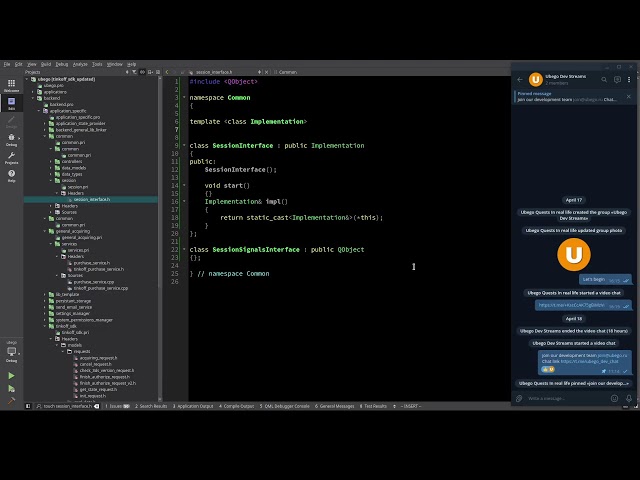Expand the application_state_provider folder
This screenshot has width=640, height=480.
pyautogui.click(x=45, y=124)
